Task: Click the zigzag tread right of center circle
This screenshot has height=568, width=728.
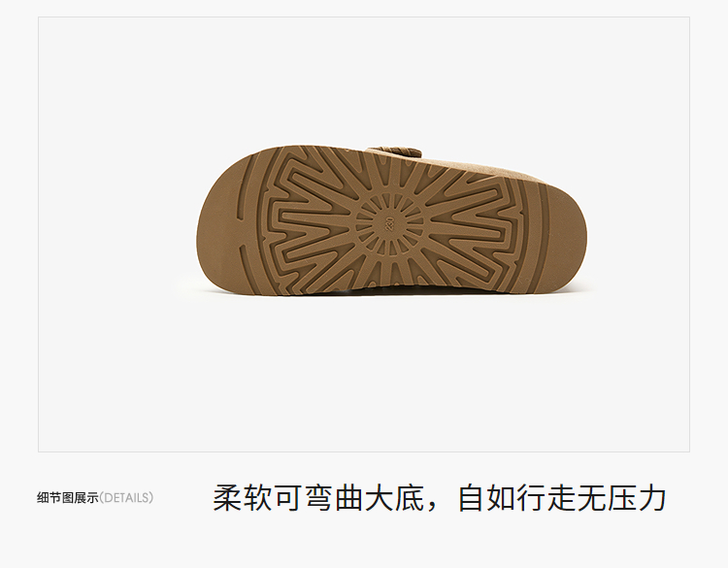Action: tap(469, 227)
